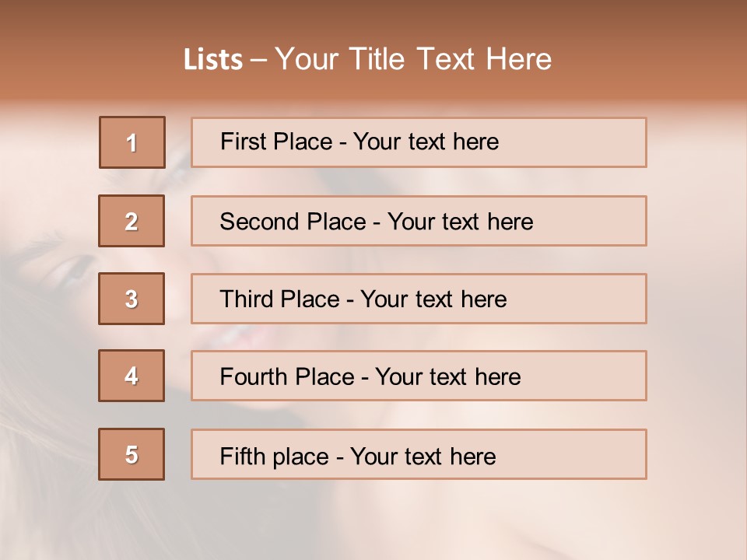This screenshot has width=747, height=560.
Task: Click 'Your Title Text Here' in heading
Action: click(413, 59)
